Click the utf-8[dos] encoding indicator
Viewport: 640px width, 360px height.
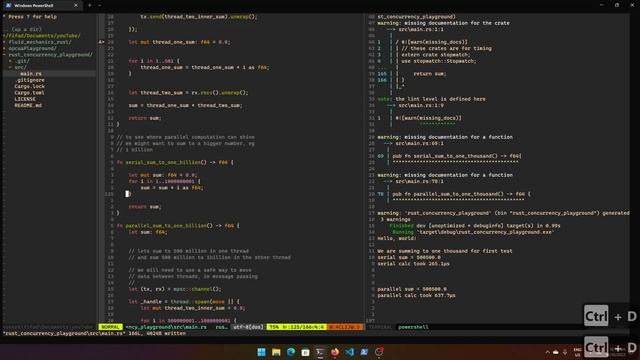(248, 327)
